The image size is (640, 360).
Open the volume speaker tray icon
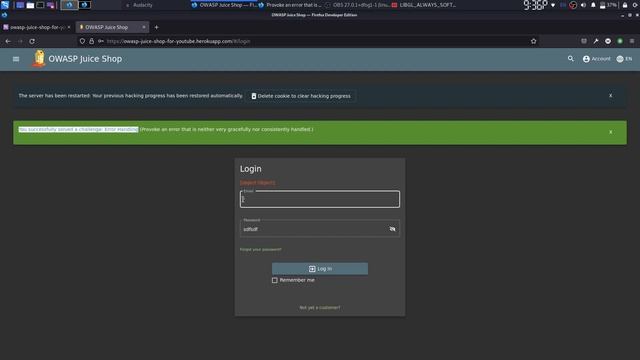583,5
